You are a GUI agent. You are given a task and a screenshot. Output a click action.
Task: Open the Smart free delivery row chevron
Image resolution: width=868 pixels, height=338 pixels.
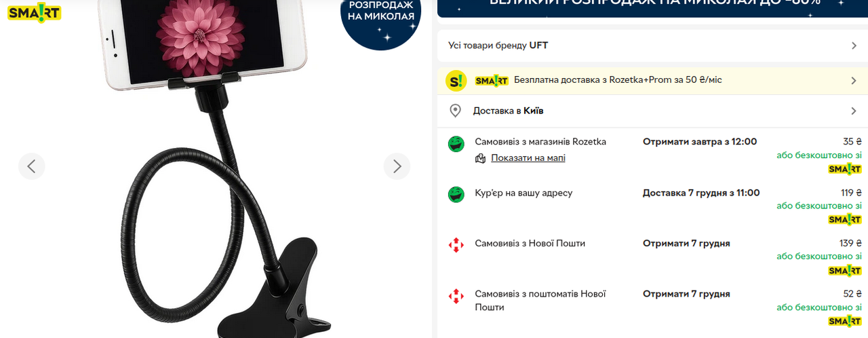(x=854, y=81)
